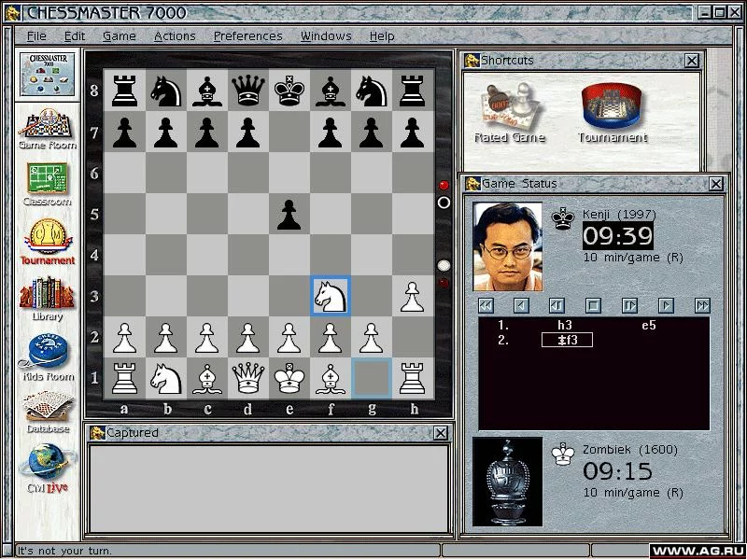The height and width of the screenshot is (560, 747).
Task: Click Zombiek's chess king avatar
Action: coord(507,482)
